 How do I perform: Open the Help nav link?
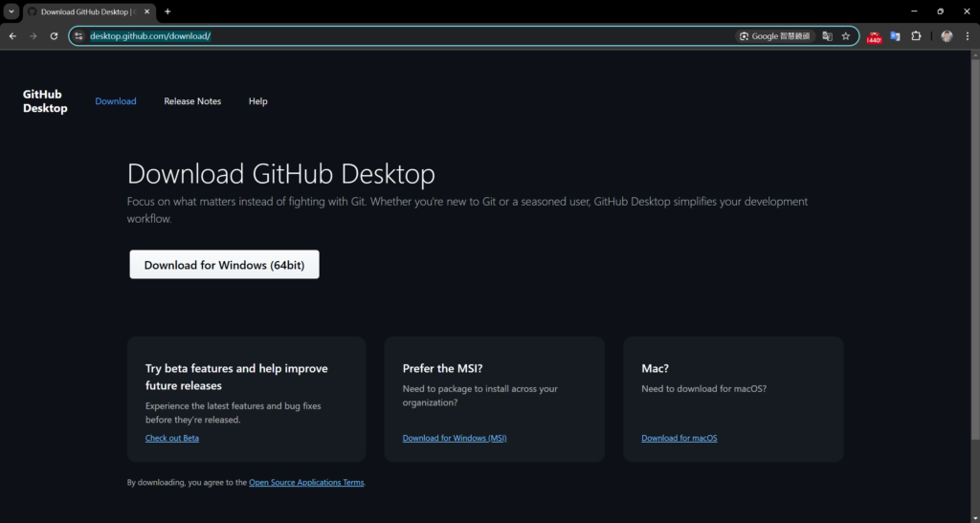258,101
